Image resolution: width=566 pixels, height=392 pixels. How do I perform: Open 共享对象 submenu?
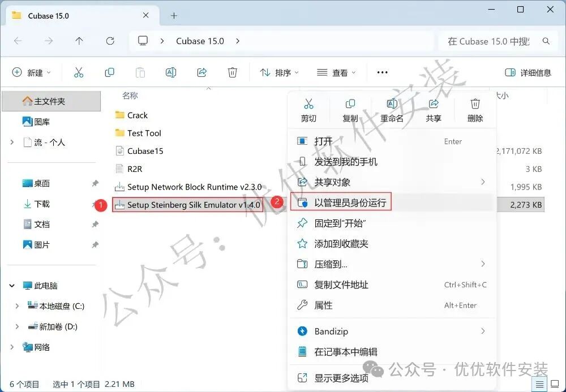point(392,182)
